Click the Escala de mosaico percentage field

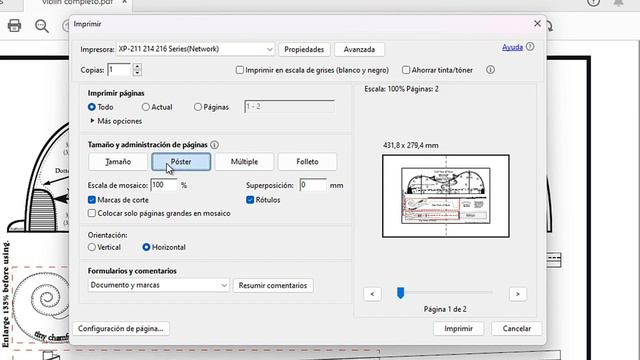[x=164, y=185]
